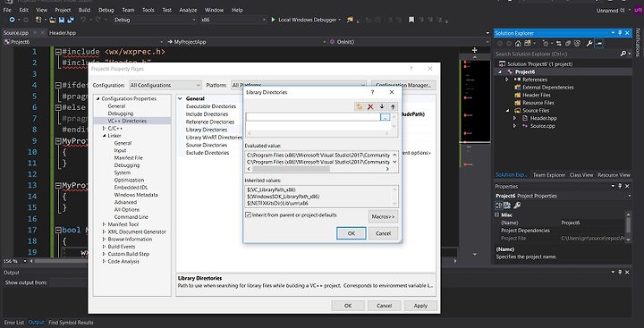Click OK in the Library Directories dialog
This screenshot has height=328, width=644.
click(x=352, y=233)
